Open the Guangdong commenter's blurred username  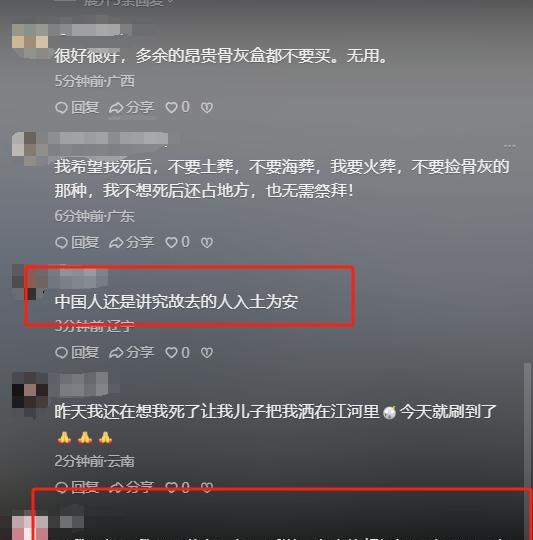point(108,139)
